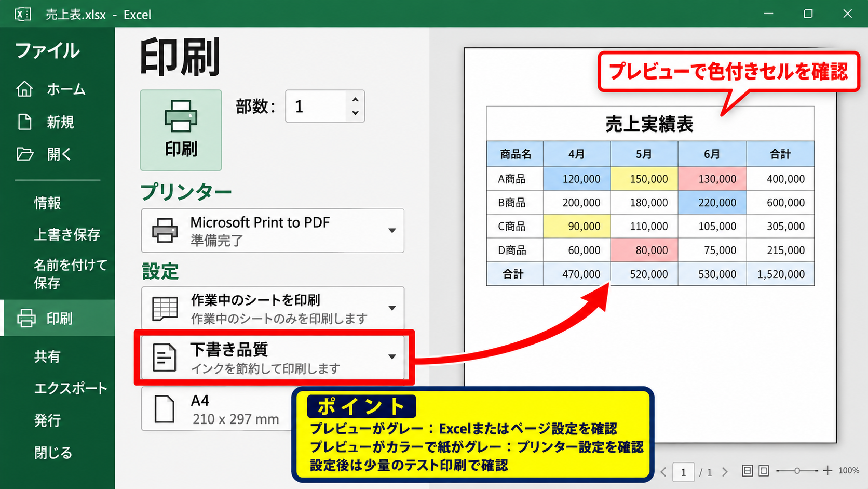Click the printer icon in the printer selector
The height and width of the screenshot is (489, 868).
pyautogui.click(x=165, y=230)
